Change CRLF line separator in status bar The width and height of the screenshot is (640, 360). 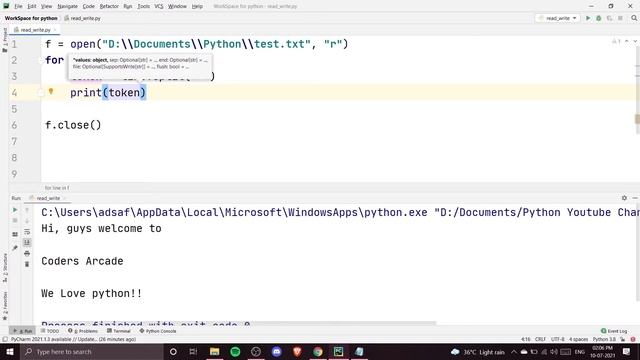click(x=540, y=339)
